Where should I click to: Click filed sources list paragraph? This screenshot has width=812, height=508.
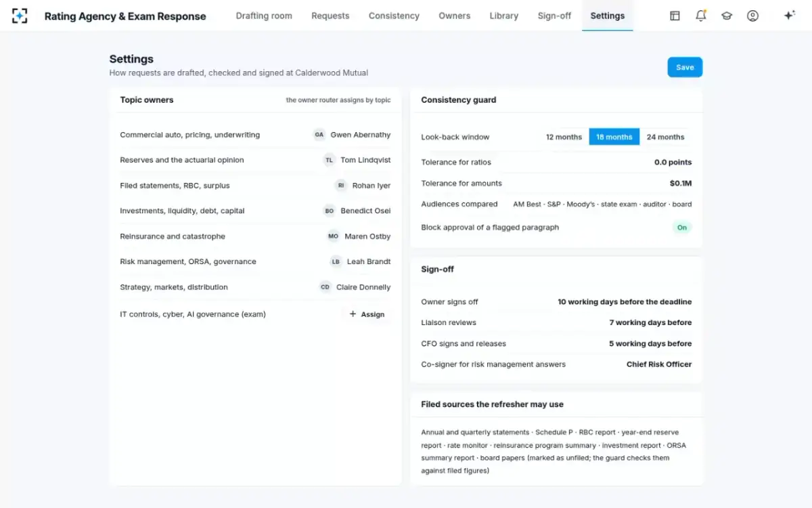point(554,451)
